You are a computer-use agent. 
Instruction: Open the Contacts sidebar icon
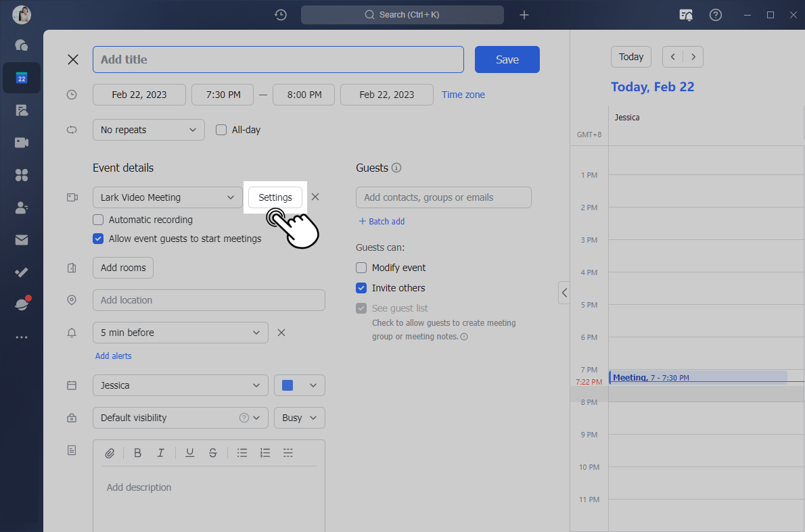(22, 208)
